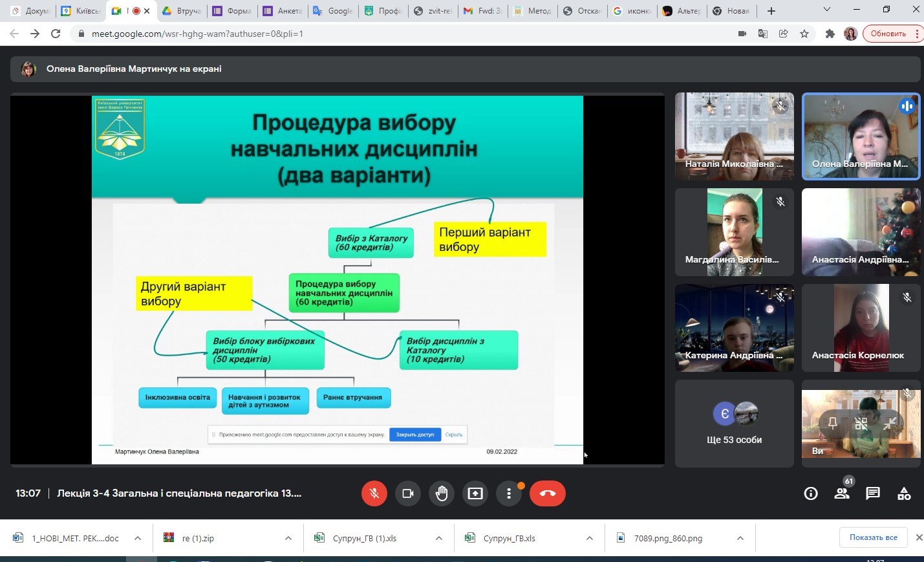Open the meeting details info icon
The image size is (924, 562).
point(811,493)
